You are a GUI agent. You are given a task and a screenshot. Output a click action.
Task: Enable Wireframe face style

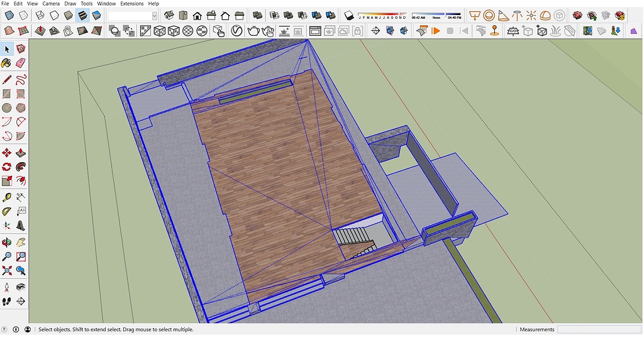[40, 16]
